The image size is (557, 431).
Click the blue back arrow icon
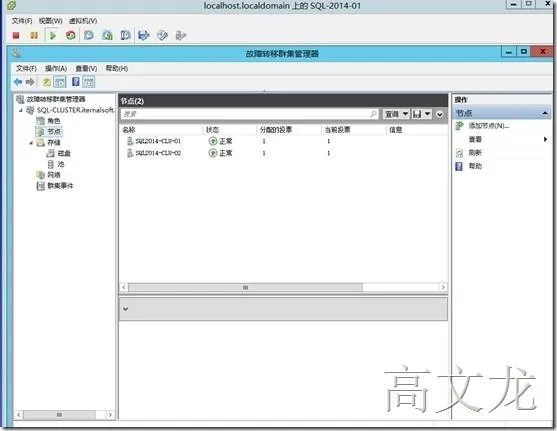tap(18, 82)
